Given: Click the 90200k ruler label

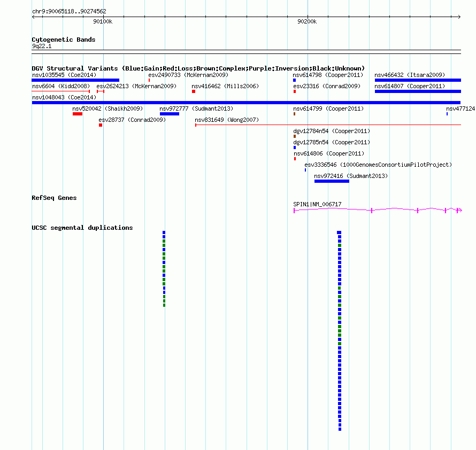Looking at the screenshot, I should click(307, 21).
